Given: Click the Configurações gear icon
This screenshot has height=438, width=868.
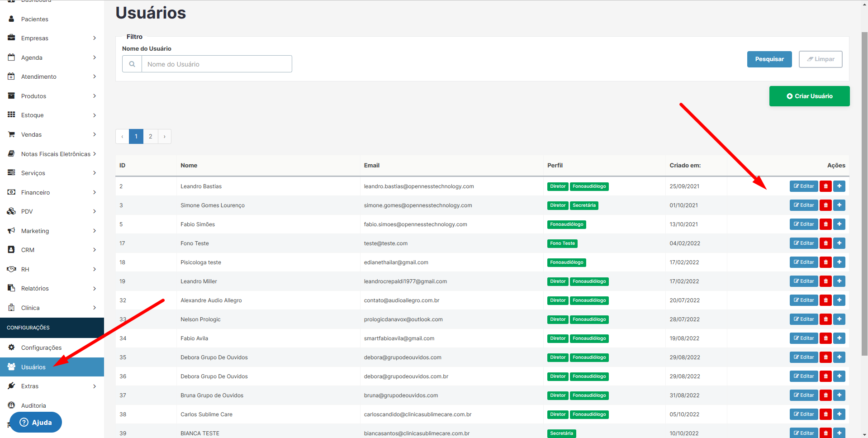Looking at the screenshot, I should (x=12, y=348).
